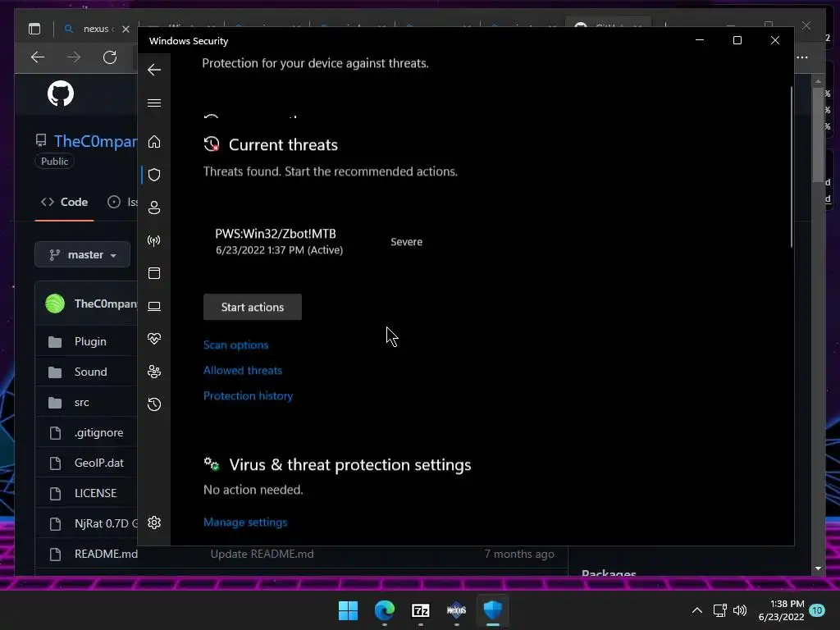Click the browser page scrollbar
The width and height of the screenshot is (840, 630).
click(818, 135)
